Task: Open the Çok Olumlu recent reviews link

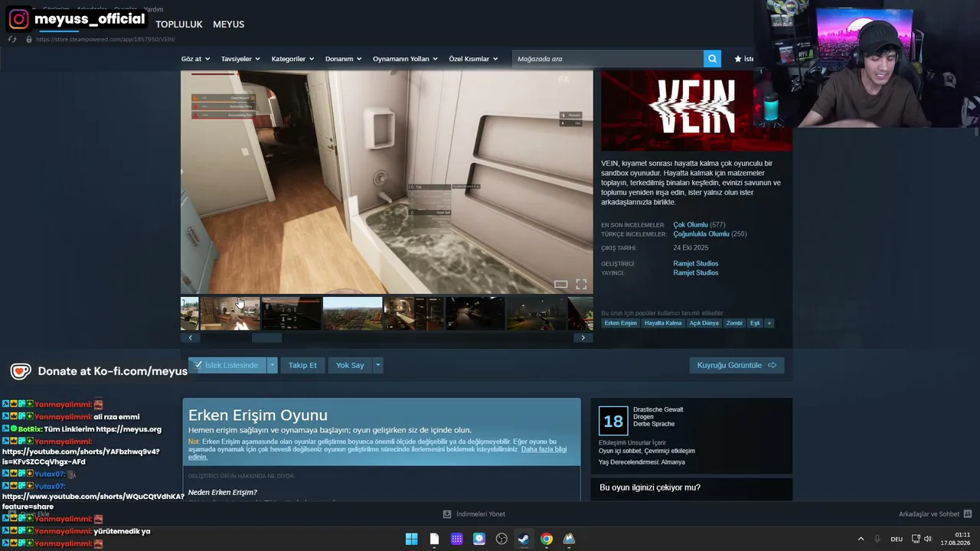Action: tap(691, 225)
